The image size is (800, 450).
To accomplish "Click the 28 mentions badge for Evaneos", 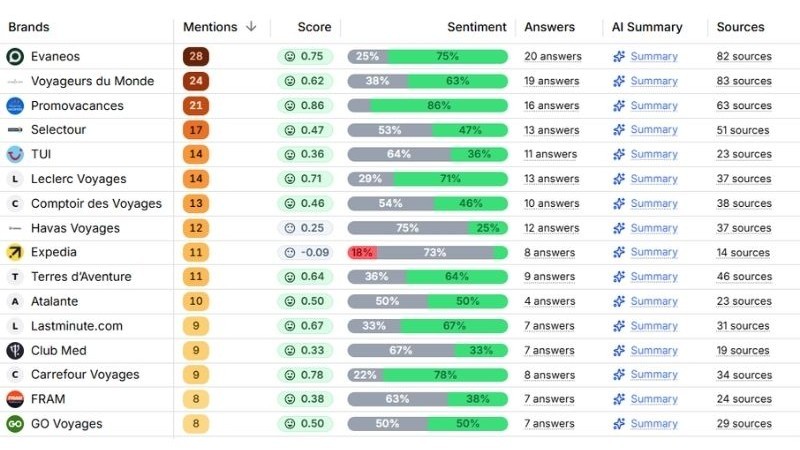I will (x=196, y=56).
